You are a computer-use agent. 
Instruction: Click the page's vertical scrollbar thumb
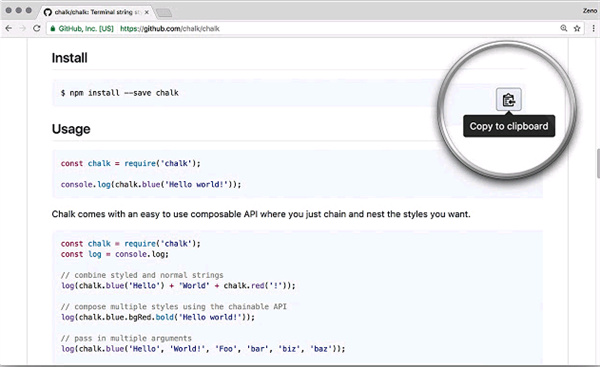pyautogui.click(x=598, y=163)
